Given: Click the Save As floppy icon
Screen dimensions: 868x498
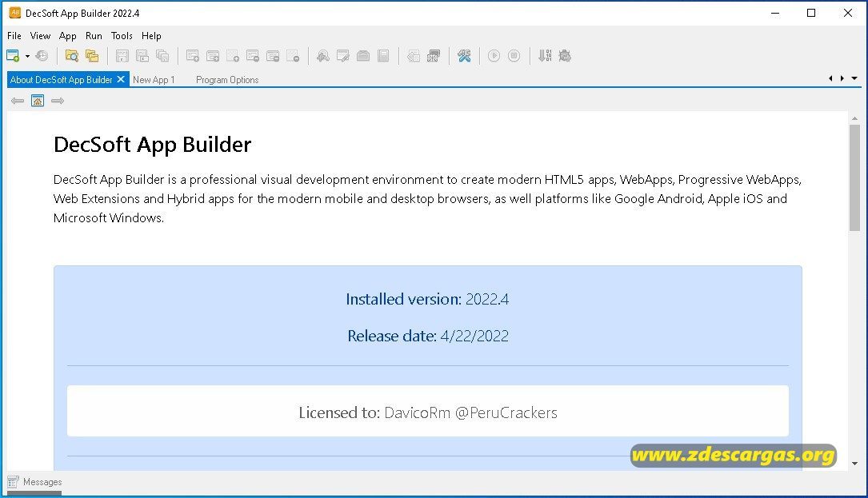Looking at the screenshot, I should coord(142,55).
